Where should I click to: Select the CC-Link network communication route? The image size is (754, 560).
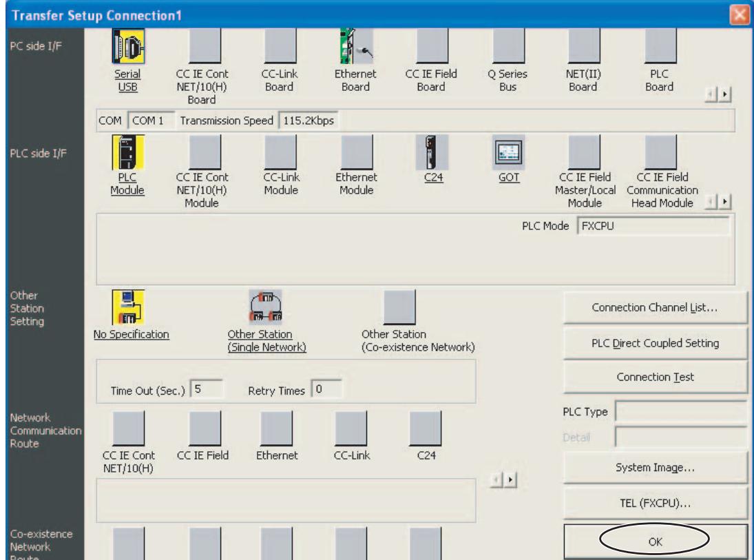tap(351, 428)
